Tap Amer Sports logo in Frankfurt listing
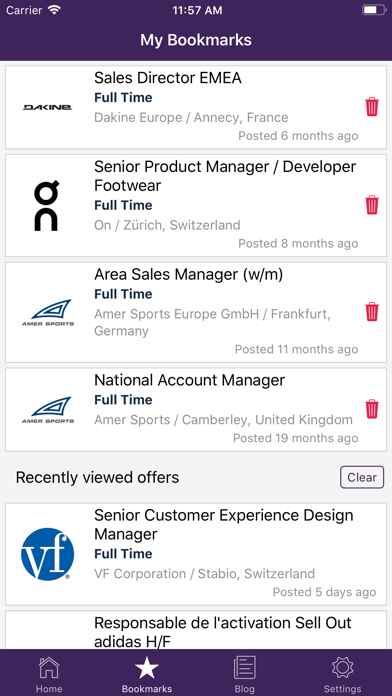The image size is (392, 696). [x=48, y=312]
